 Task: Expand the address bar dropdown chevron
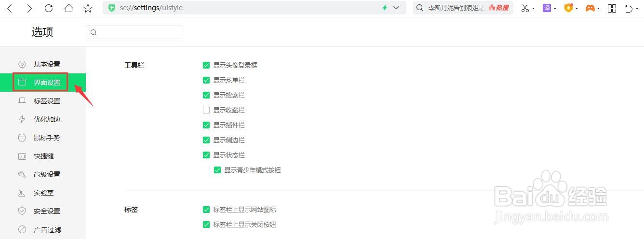click(396, 8)
